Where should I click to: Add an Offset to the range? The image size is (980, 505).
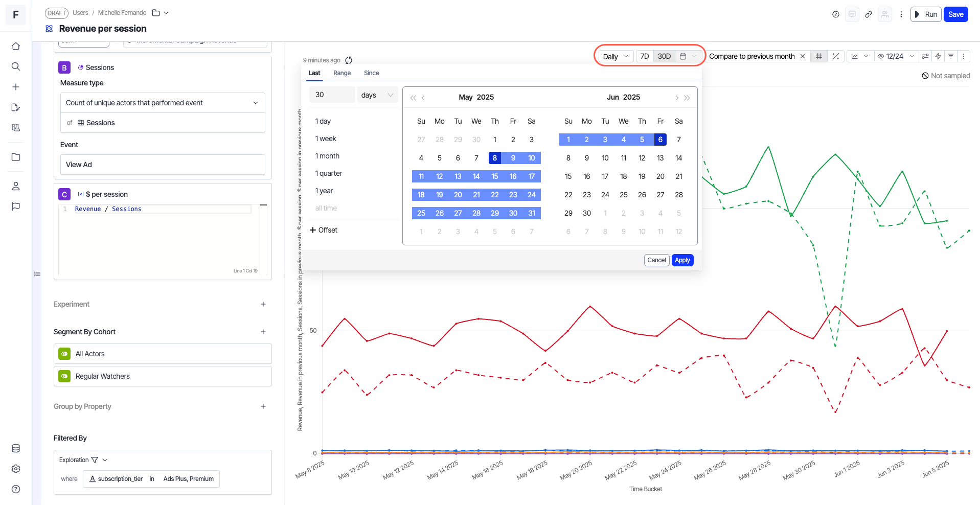point(324,230)
